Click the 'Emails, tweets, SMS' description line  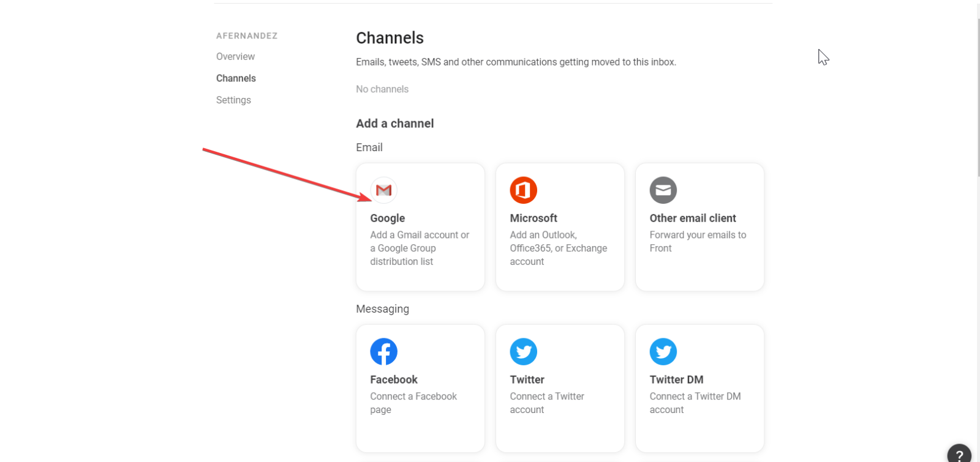coord(516,62)
